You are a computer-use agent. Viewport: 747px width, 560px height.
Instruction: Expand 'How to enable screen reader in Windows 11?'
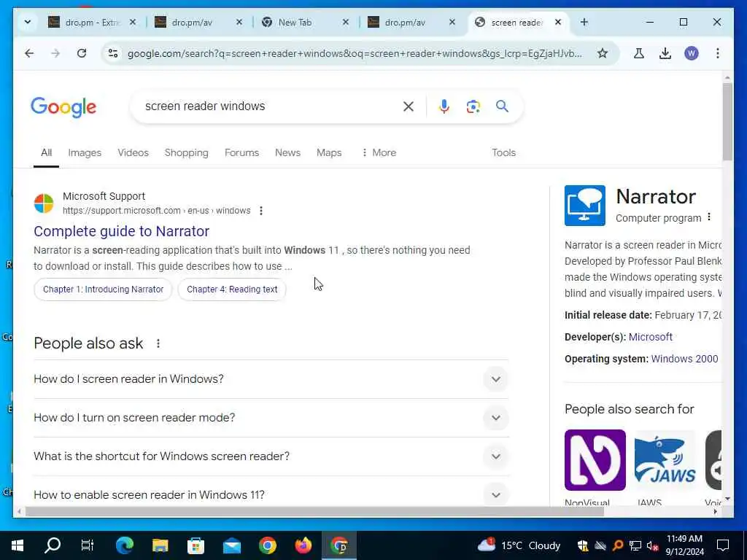coord(271,495)
